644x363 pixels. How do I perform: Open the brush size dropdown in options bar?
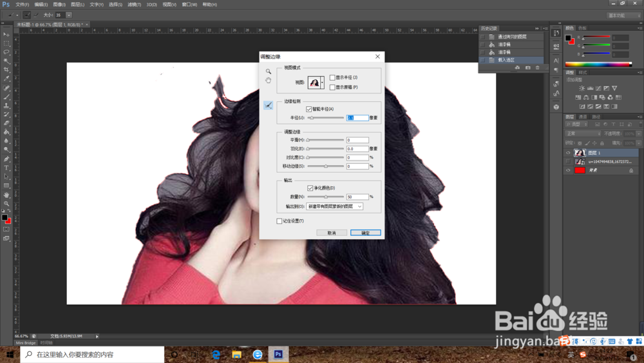click(x=69, y=15)
